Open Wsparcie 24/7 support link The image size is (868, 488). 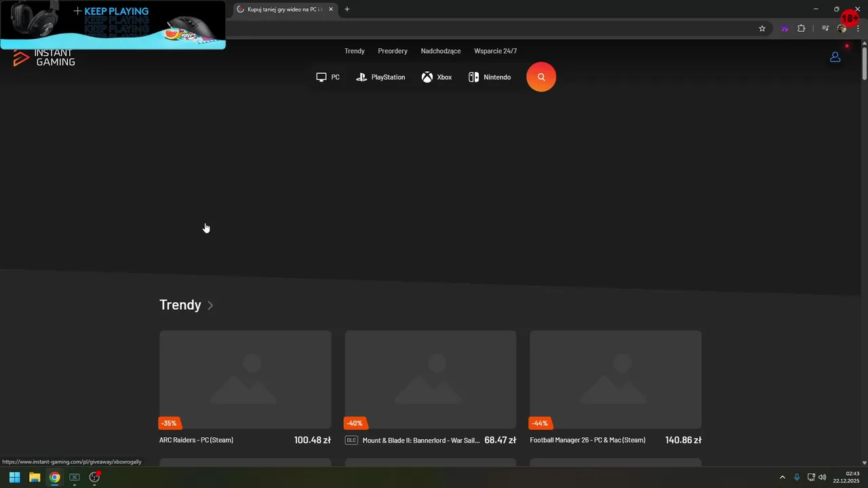(496, 51)
